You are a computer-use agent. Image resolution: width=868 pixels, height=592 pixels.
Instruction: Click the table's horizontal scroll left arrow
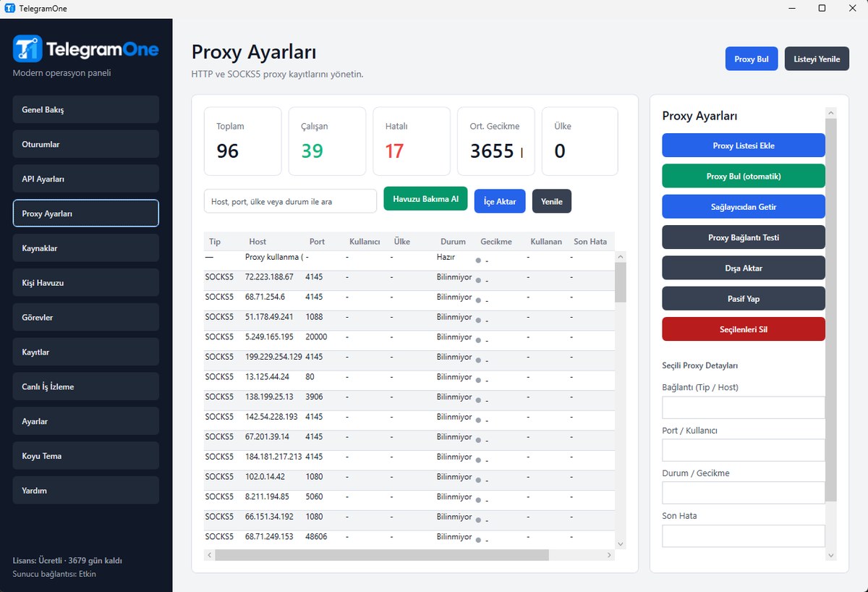(x=210, y=555)
